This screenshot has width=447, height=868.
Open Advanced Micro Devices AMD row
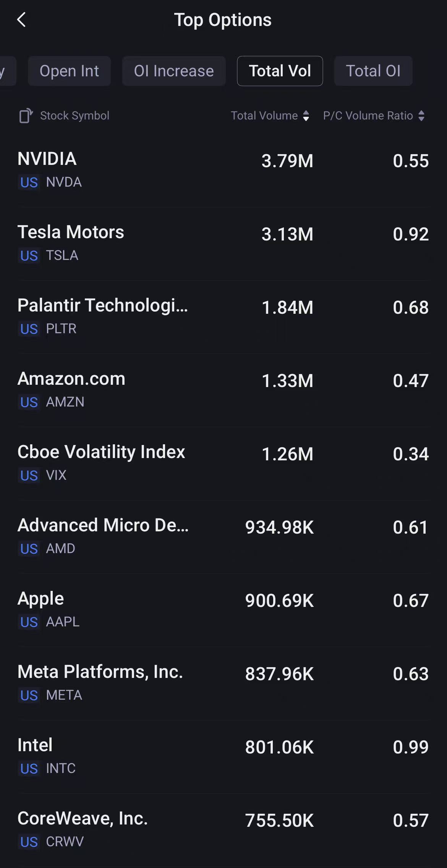[x=223, y=536]
